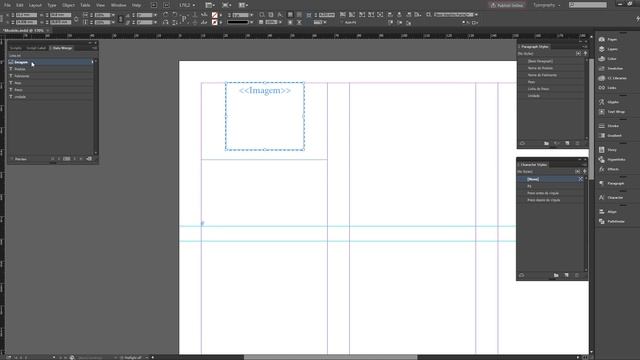
Task: Select the Unidade field in Data Merge
Action: (x=51, y=97)
